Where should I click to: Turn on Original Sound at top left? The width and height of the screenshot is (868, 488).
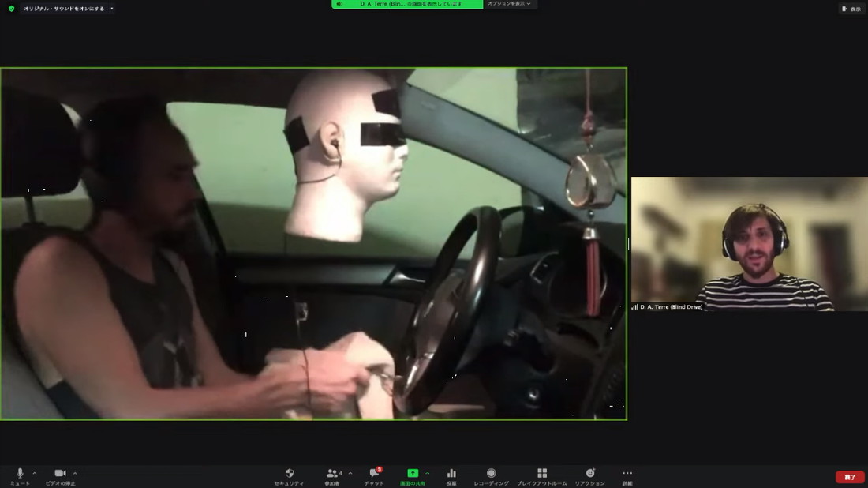click(63, 9)
